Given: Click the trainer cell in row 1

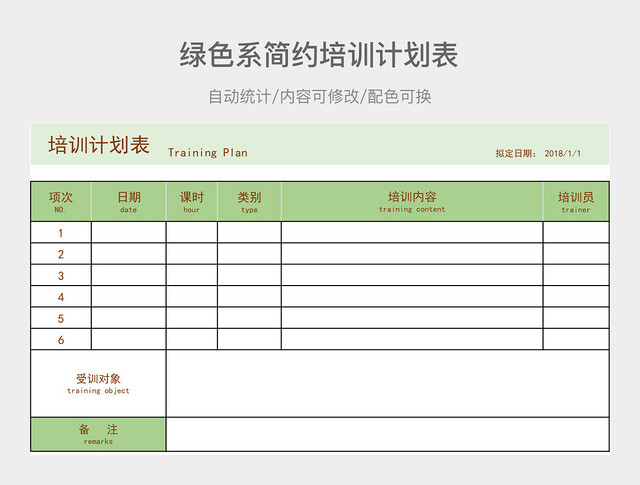Looking at the screenshot, I should 576,232.
